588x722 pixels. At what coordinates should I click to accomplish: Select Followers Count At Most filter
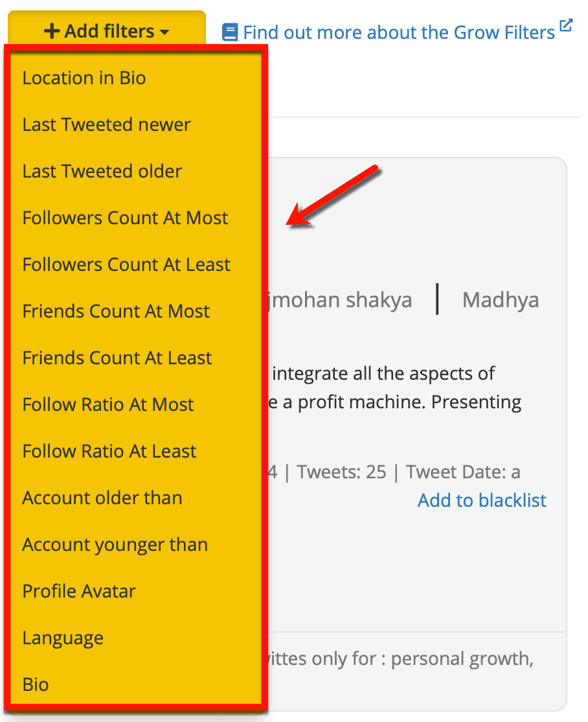[x=125, y=218]
